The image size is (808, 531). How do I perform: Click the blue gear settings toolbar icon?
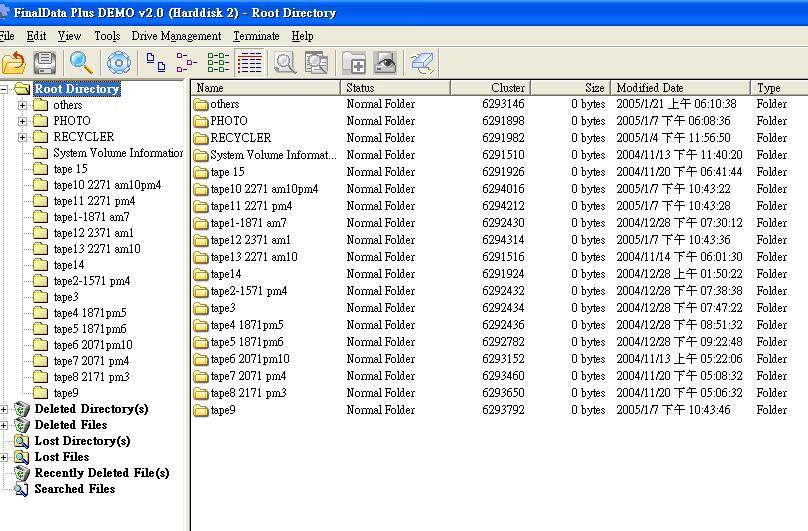point(119,63)
